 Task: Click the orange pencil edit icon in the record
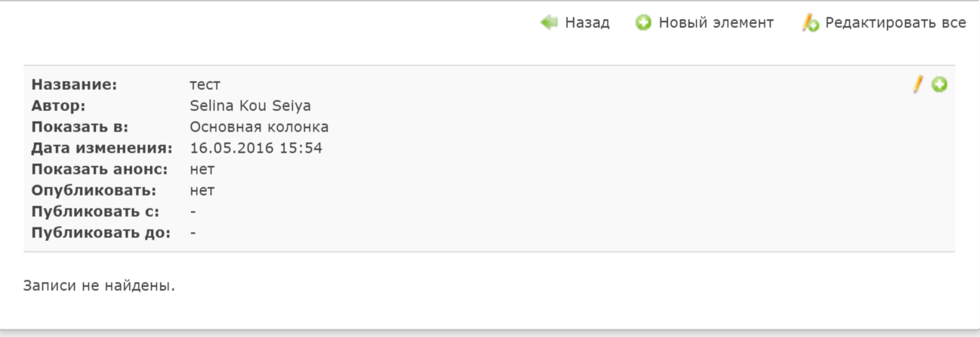click(x=918, y=85)
